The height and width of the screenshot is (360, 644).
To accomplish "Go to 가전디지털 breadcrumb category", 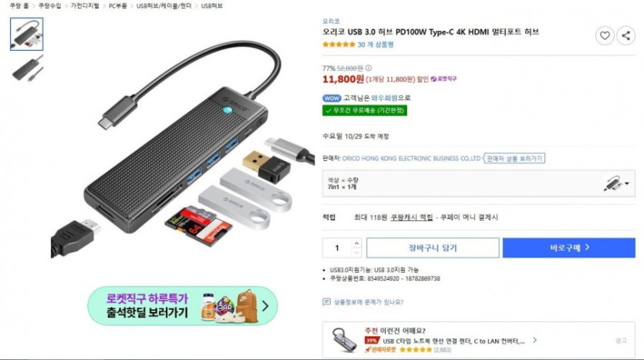I will 85,5.
